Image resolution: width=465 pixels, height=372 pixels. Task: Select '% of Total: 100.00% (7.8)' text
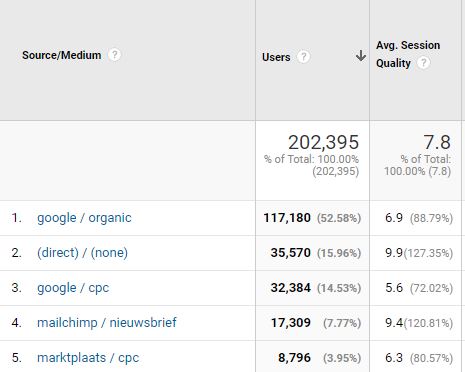tap(418, 165)
